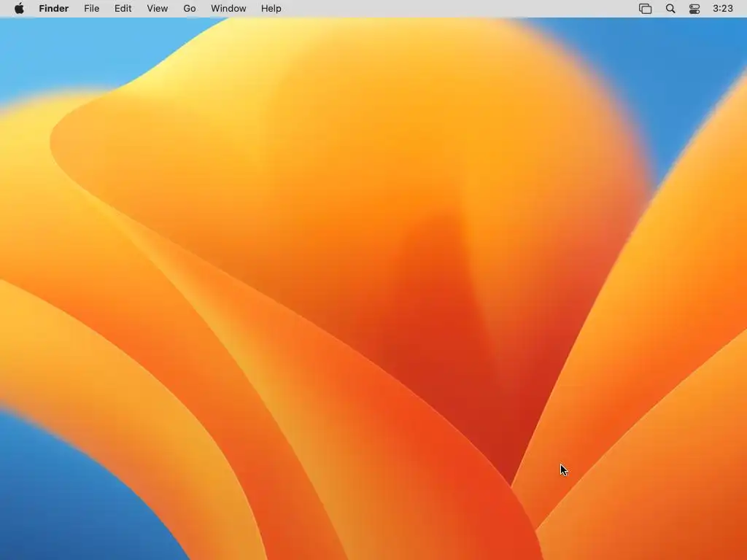Open the View menu
747x560 pixels.
point(158,9)
